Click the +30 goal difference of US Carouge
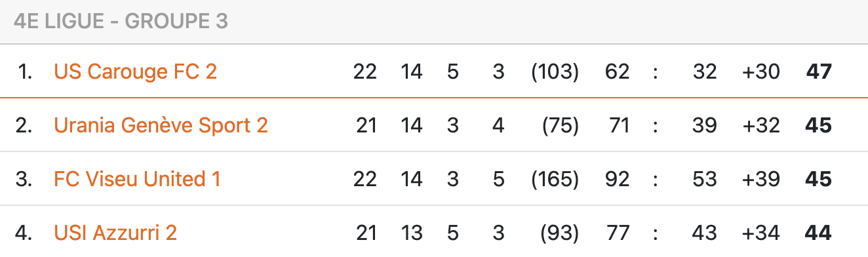This screenshot has width=868, height=257. click(761, 71)
